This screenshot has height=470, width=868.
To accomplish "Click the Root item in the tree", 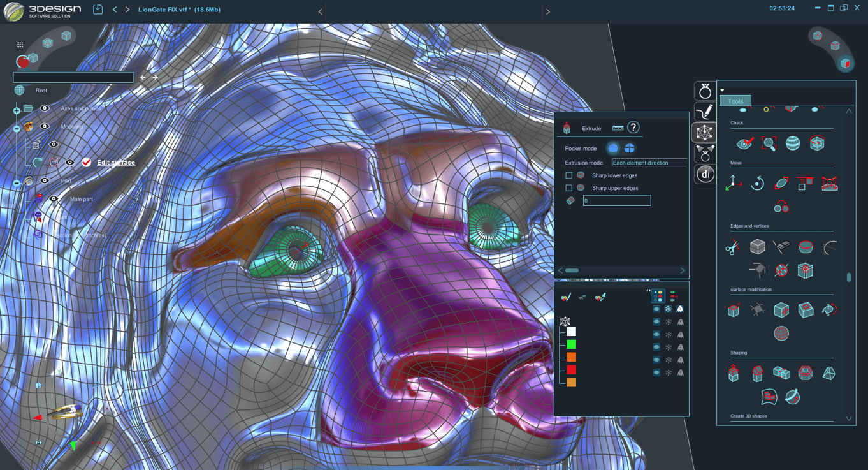I will tap(41, 91).
